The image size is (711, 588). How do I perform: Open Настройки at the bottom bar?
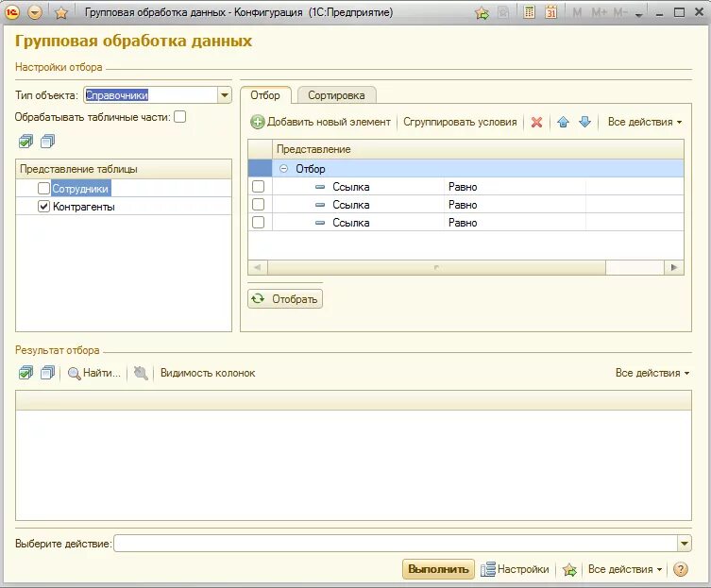coord(516,569)
